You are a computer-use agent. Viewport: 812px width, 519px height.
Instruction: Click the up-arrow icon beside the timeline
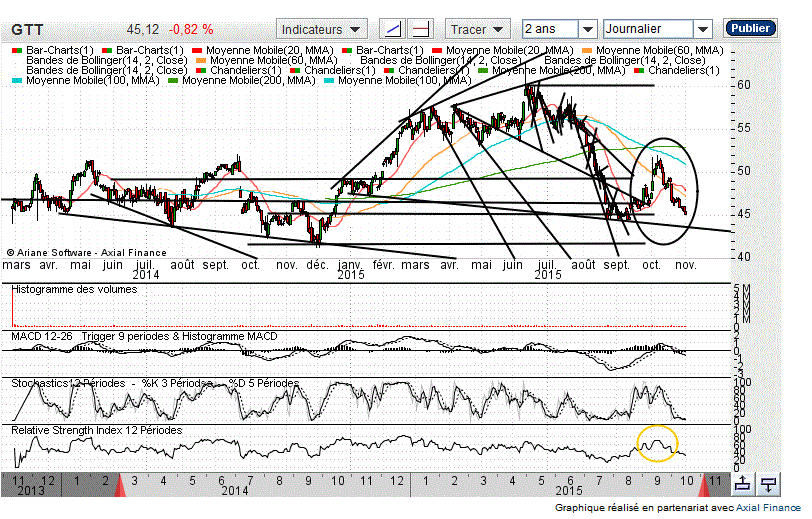click(x=743, y=485)
